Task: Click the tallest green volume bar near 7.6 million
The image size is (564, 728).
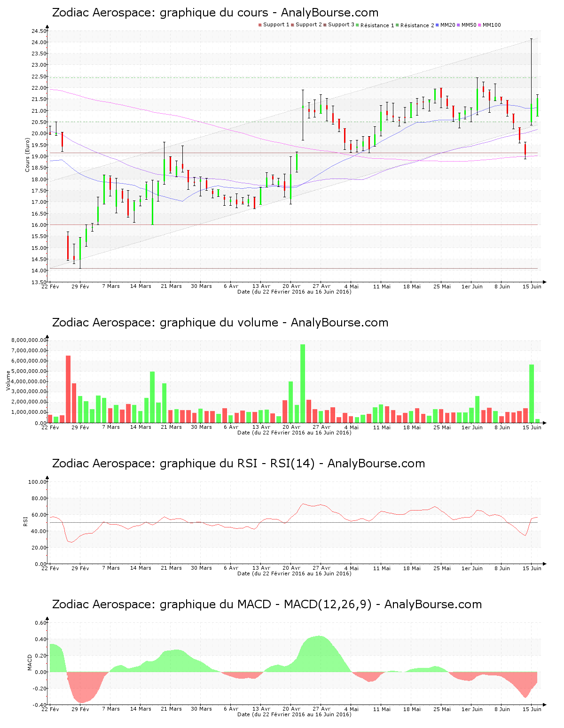Action: [x=303, y=383]
